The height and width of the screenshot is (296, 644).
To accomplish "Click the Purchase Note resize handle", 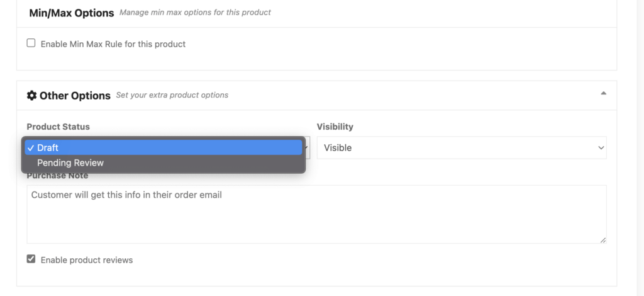I will tap(602, 240).
